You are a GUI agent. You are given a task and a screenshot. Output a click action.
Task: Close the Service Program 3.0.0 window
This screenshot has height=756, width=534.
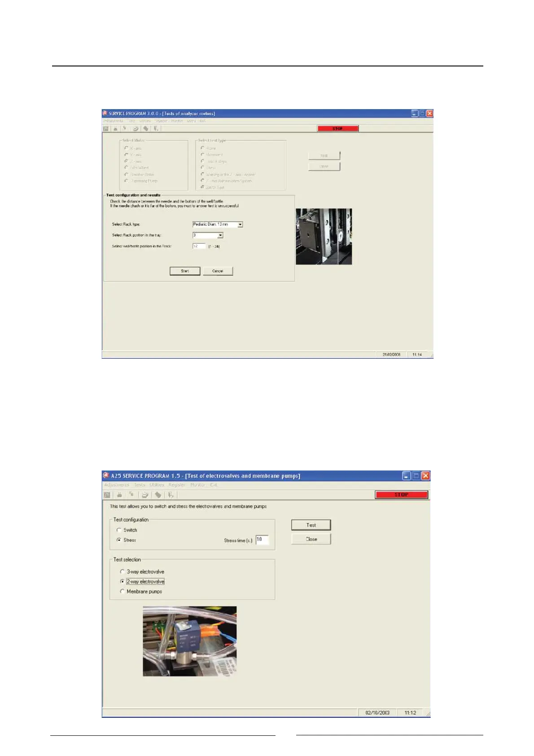(x=429, y=114)
